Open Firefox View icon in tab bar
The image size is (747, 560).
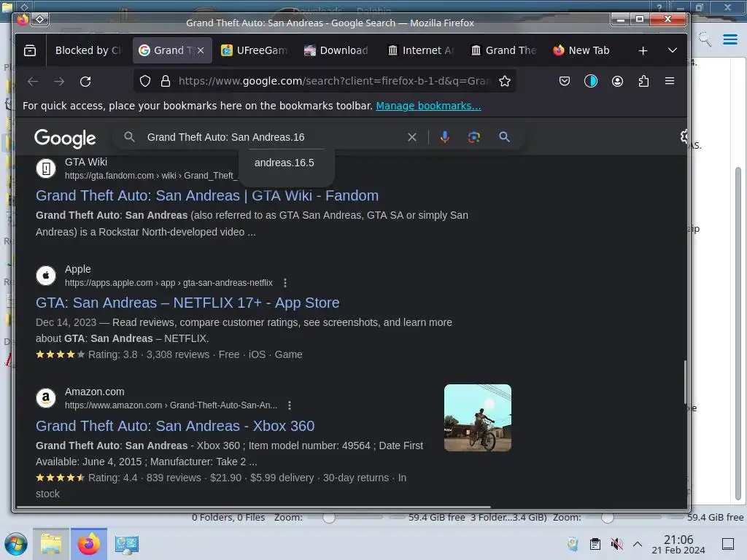click(30, 50)
